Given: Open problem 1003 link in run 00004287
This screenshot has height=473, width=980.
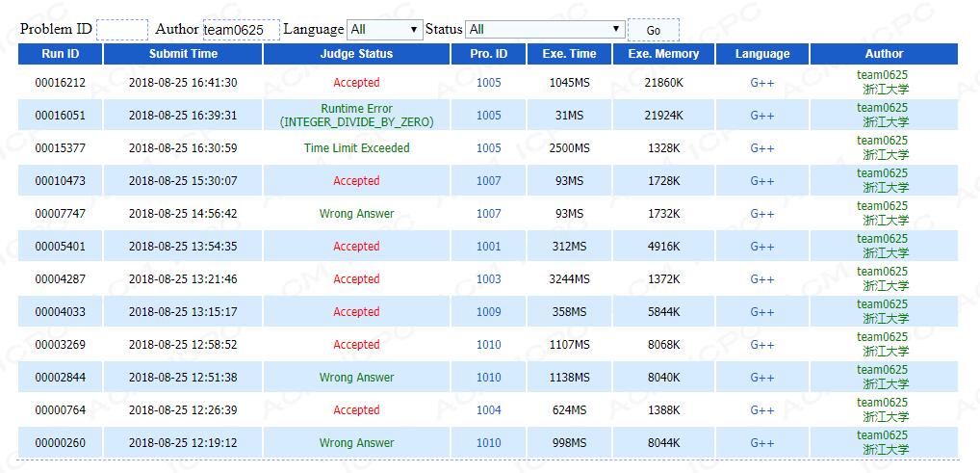Looking at the screenshot, I should 489,279.
